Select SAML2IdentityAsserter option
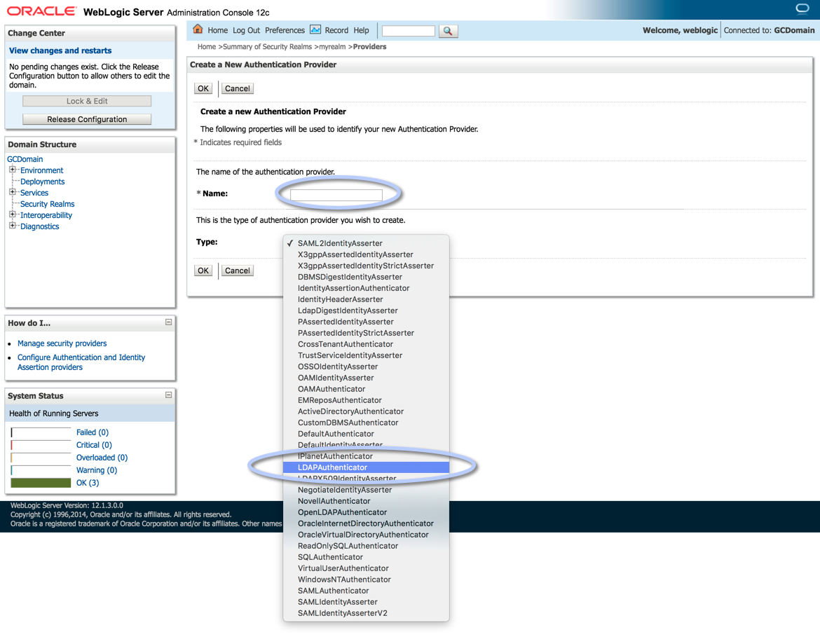 366,243
